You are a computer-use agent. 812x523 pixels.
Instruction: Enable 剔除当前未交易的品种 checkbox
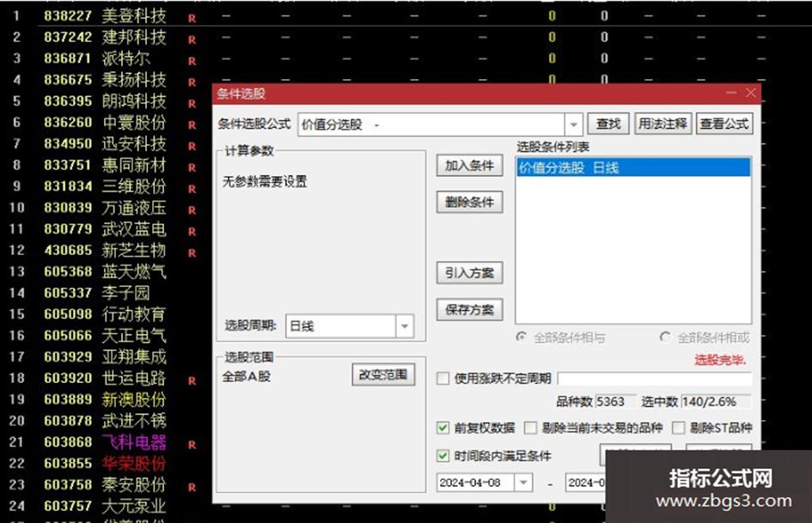click(530, 428)
